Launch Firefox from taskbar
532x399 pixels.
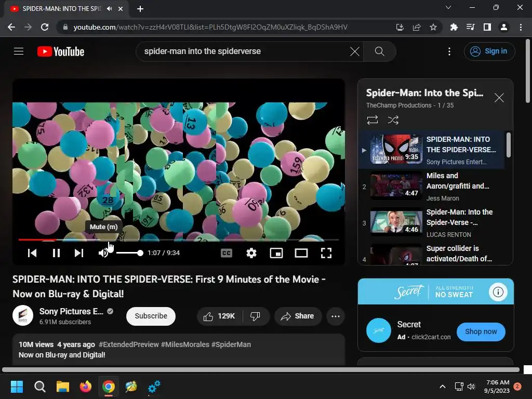(86, 387)
